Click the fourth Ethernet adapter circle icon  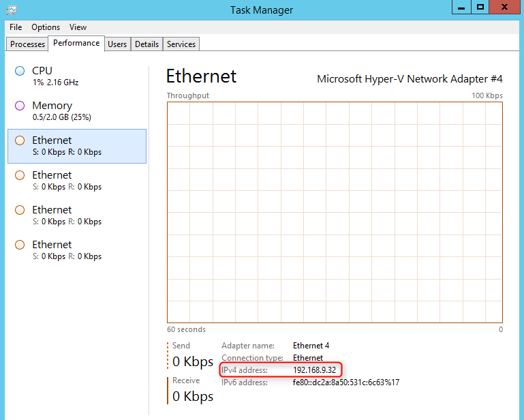click(x=20, y=245)
